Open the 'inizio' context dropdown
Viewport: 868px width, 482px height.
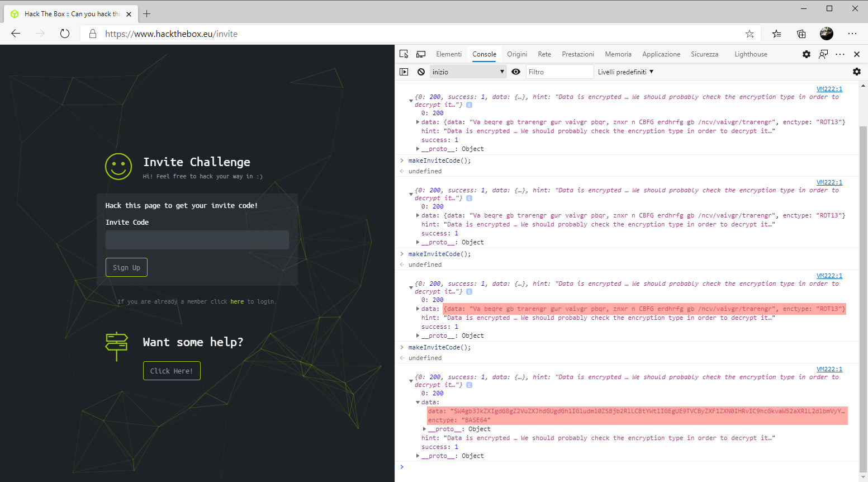pyautogui.click(x=468, y=72)
